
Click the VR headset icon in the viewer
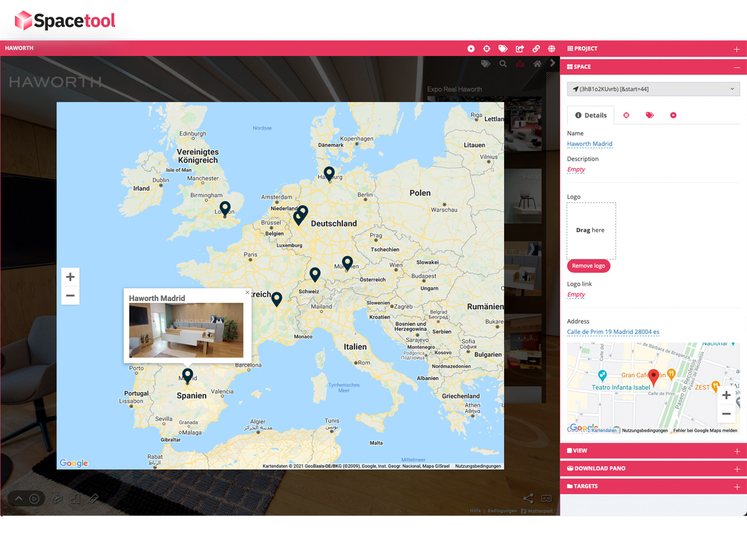[x=547, y=498]
